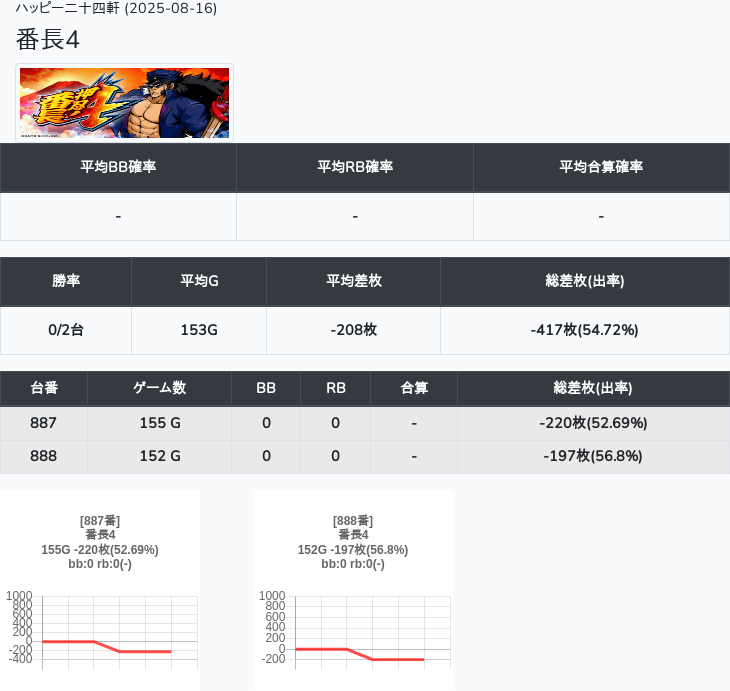Screen dimensions: 730x691
Task: Select the 番長4 page title
Action: [x=48, y=40]
